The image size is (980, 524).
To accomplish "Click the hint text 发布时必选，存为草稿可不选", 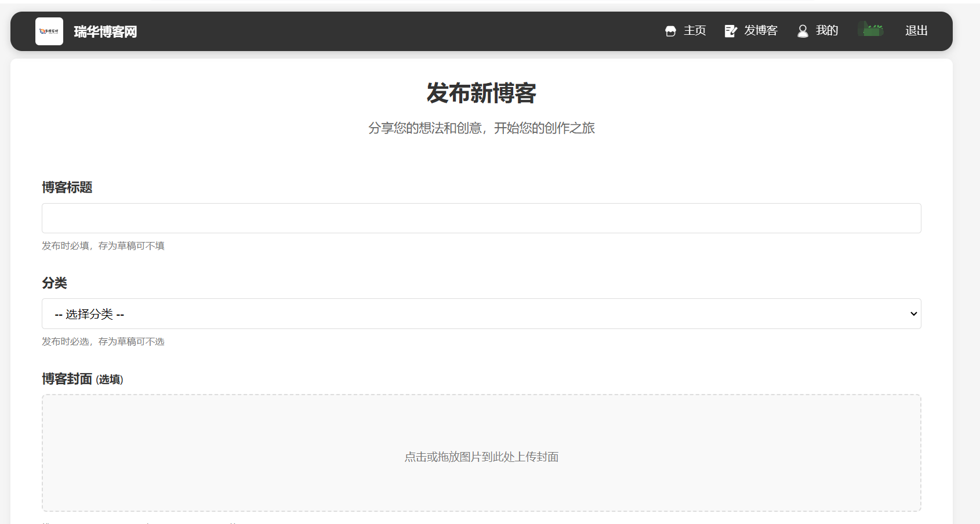I will point(103,342).
